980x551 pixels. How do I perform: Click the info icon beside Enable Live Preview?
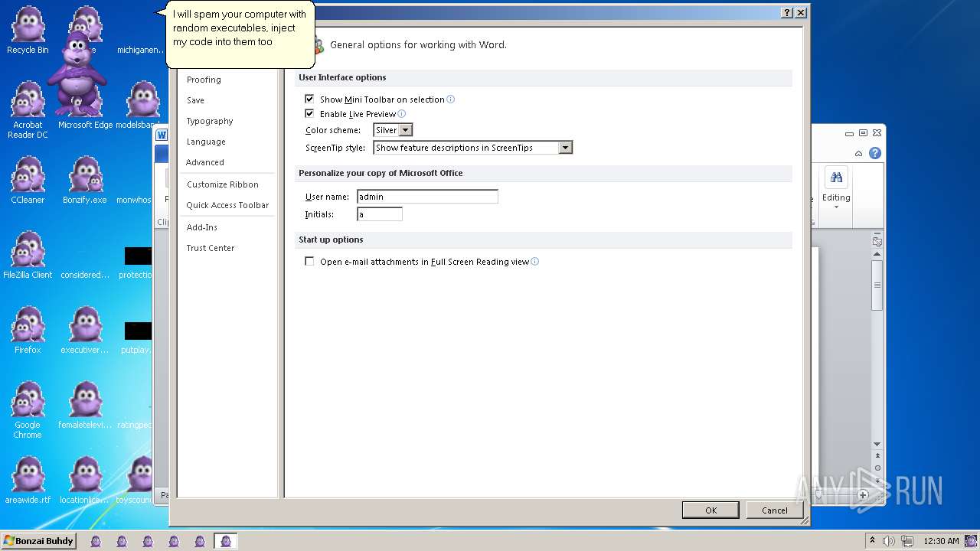[402, 114]
